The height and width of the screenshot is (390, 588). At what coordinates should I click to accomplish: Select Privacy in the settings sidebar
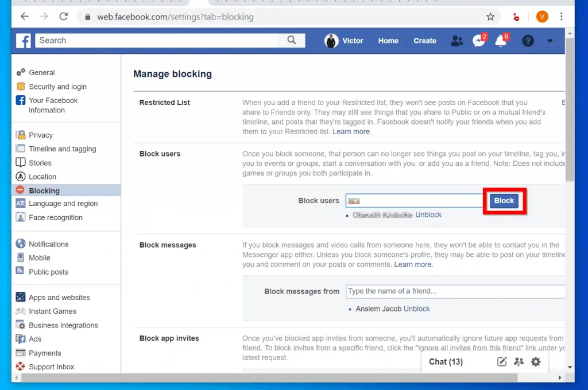(x=41, y=135)
